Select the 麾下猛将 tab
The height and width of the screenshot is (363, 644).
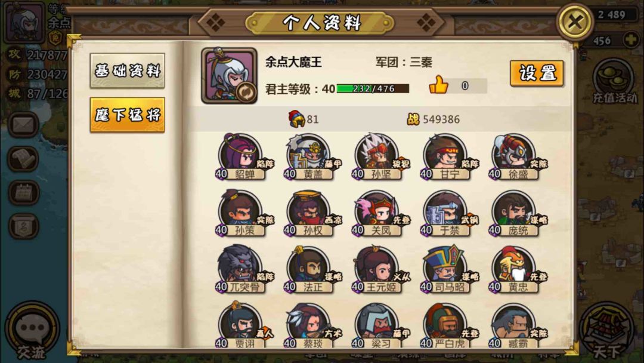128,115
